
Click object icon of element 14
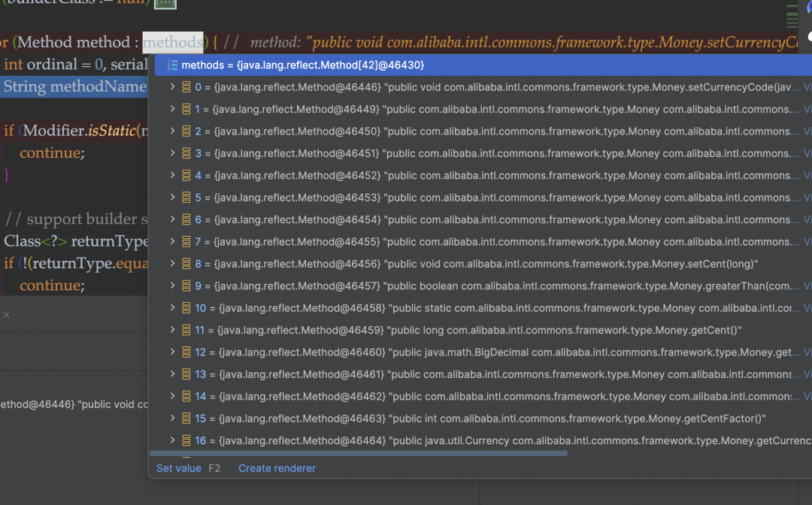(x=186, y=396)
